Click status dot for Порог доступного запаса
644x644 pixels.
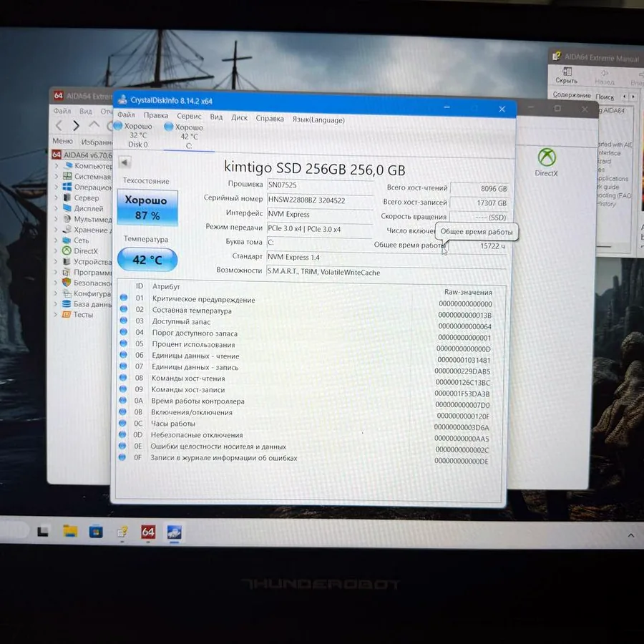click(124, 331)
